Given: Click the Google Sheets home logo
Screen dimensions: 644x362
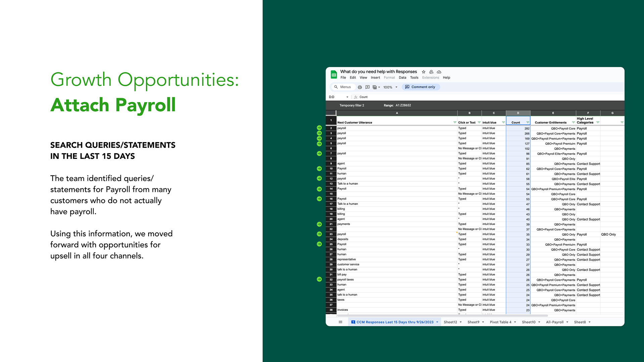Looking at the screenshot, I should click(x=334, y=75).
